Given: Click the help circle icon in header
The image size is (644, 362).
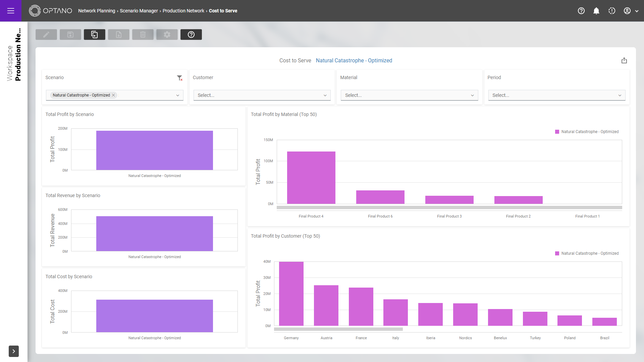Looking at the screenshot, I should 581,11.
